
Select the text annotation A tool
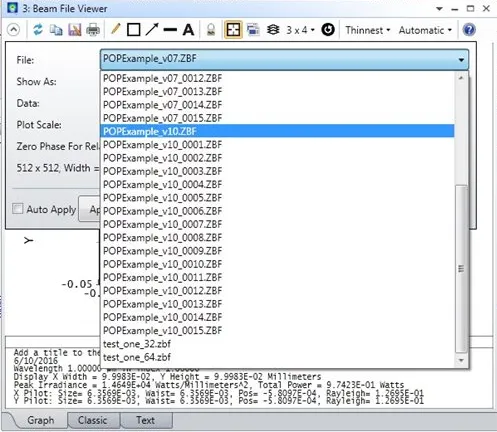(188, 30)
